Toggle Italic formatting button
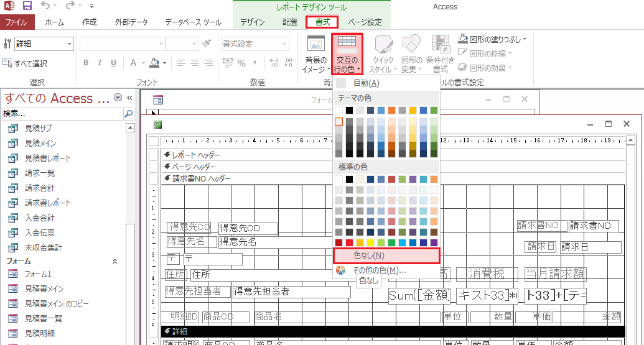The image size is (644, 345). pos(100,63)
